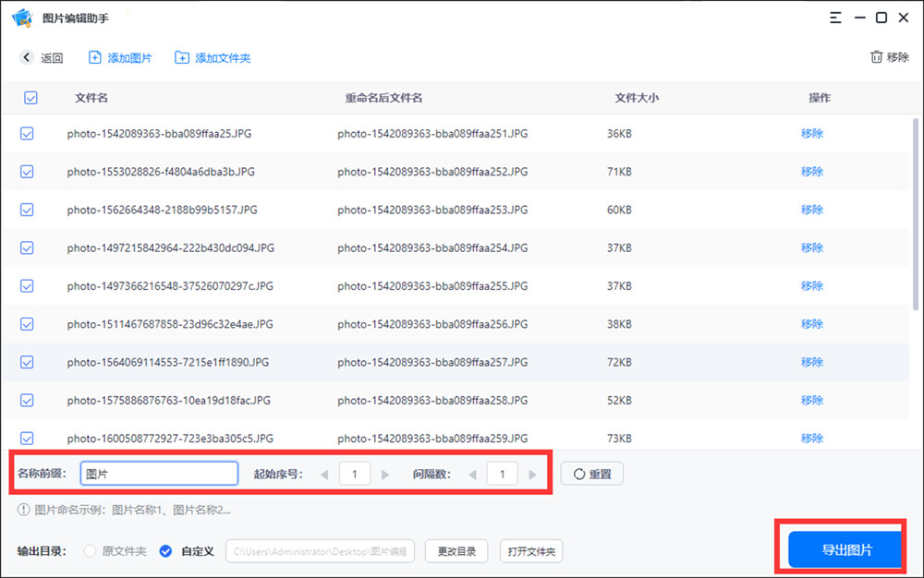Click the reset circular arrow icon in 重置

(x=579, y=474)
